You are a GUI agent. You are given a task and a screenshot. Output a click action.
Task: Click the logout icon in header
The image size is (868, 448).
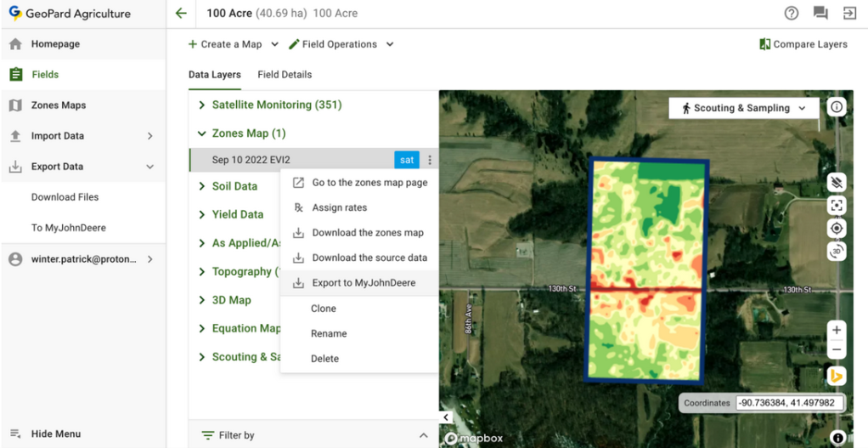click(849, 14)
